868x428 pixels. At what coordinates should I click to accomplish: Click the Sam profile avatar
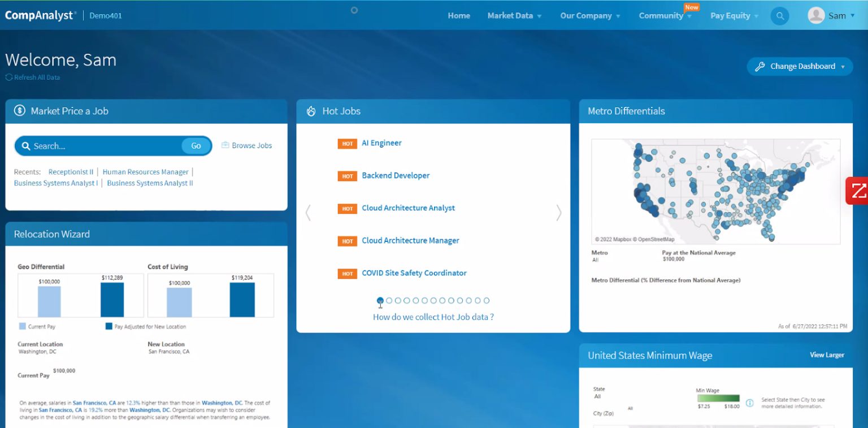click(816, 15)
